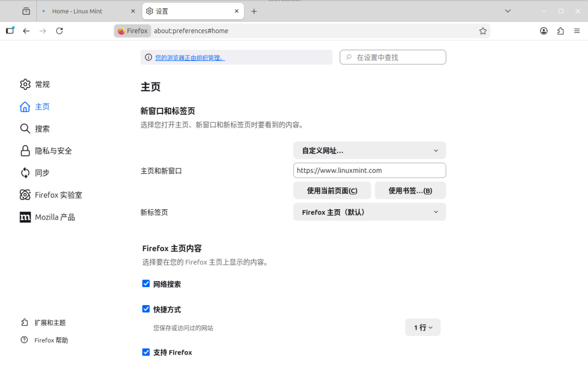588x365 pixels.
Task: Click the info icon beside organization notice
Action: 149,57
